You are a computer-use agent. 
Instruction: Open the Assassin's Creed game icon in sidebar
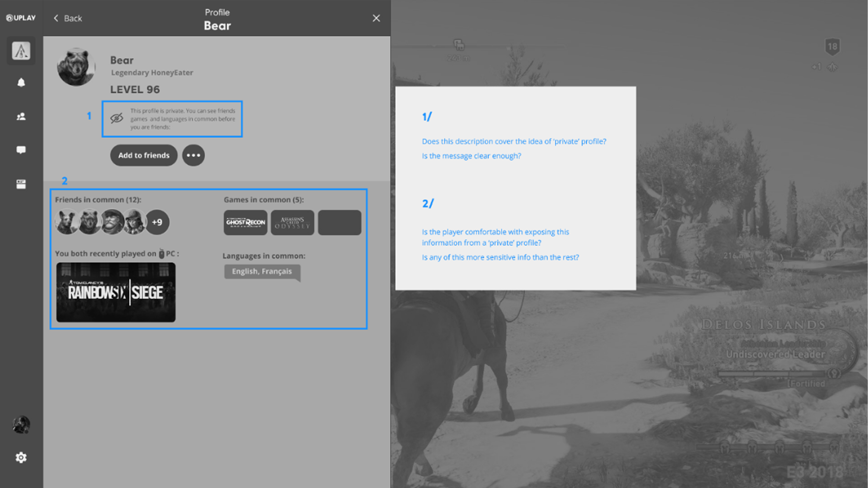coord(21,51)
